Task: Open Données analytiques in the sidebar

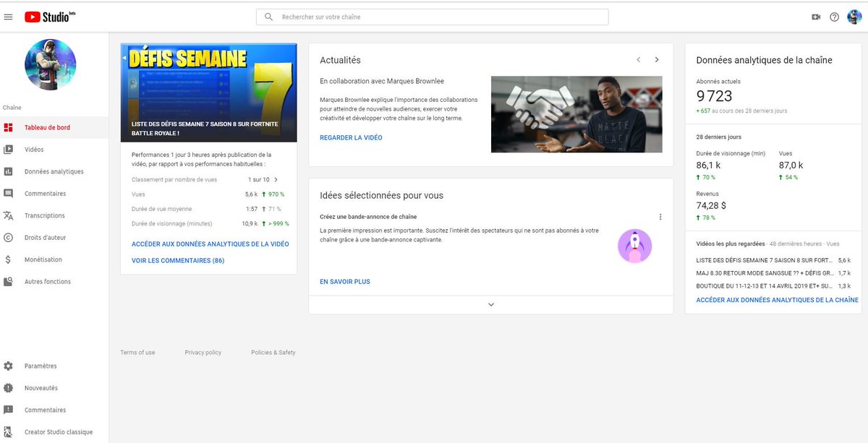Action: (54, 172)
